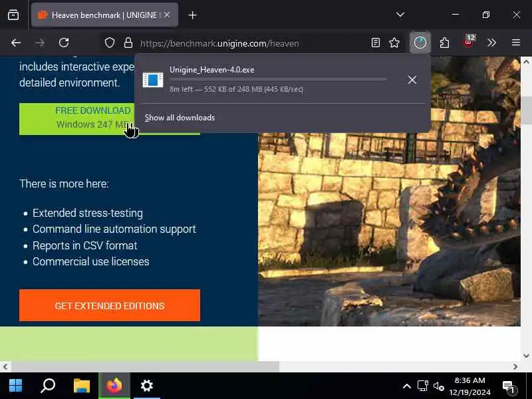This screenshot has height=399, width=532.
Task: Toggle the downloads panel toolbar button
Action: (x=420, y=43)
